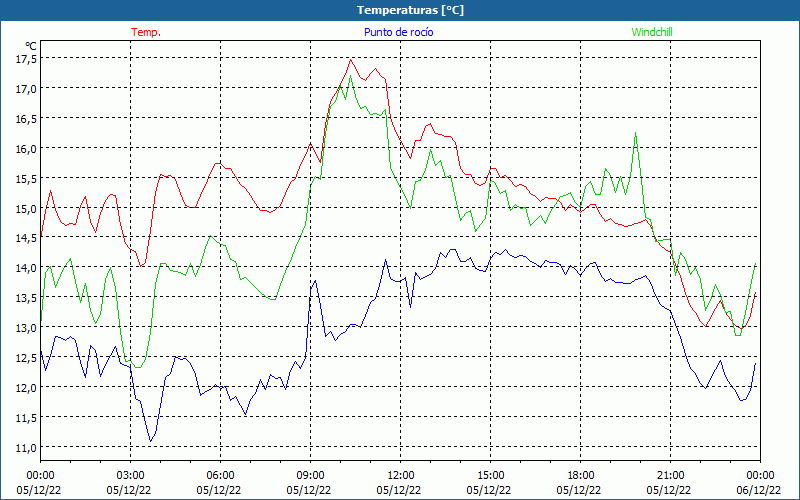Click the 17,5 y-axis value
This screenshot has height=500, width=800.
26,59
